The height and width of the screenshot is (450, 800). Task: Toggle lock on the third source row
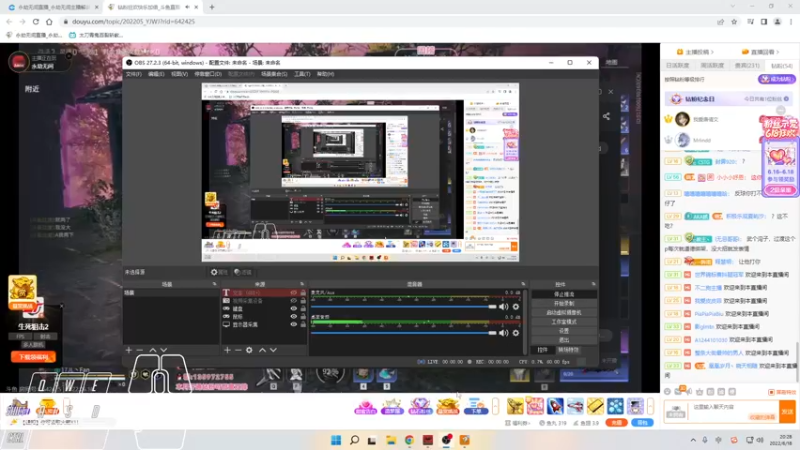[x=303, y=309]
